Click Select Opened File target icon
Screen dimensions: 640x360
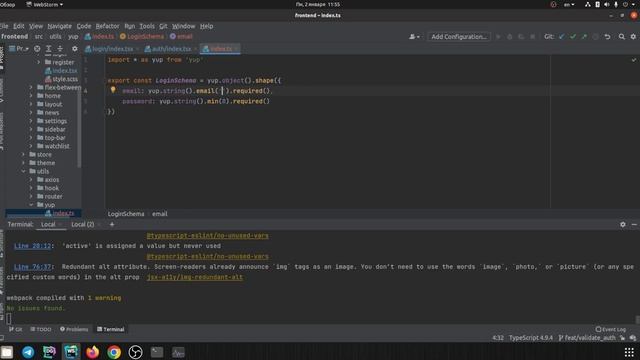37,49
